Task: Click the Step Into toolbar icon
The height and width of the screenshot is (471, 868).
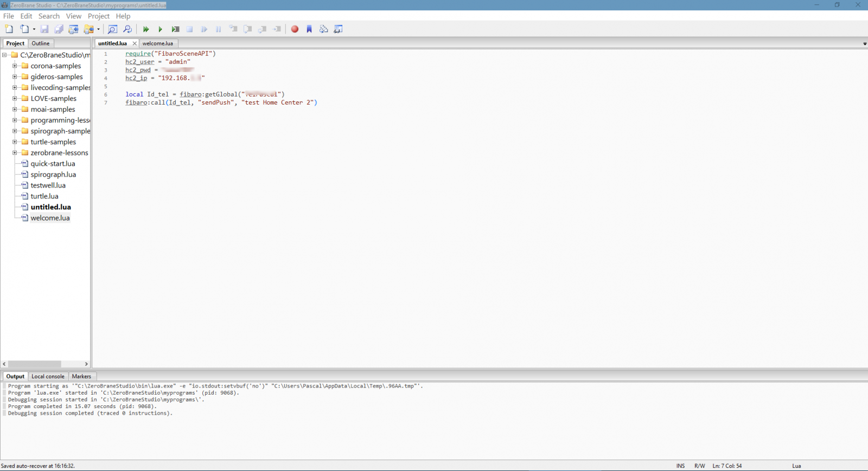Action: [x=233, y=29]
